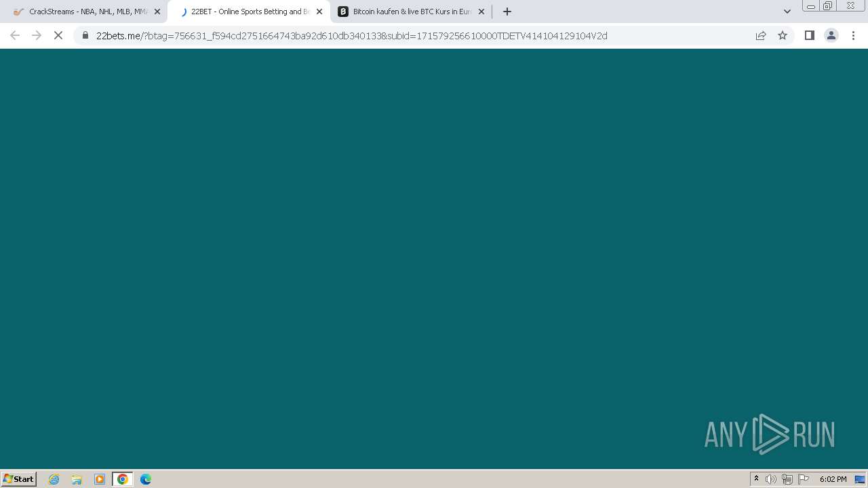Screen dimensions: 868x488
Task: Close the CrackStreams tab
Action: (x=157, y=12)
